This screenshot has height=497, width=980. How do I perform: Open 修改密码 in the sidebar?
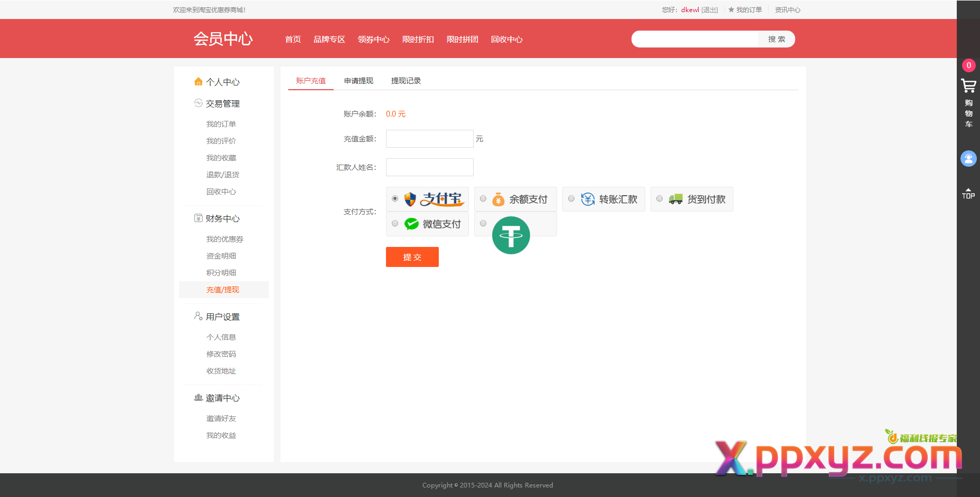[221, 354]
